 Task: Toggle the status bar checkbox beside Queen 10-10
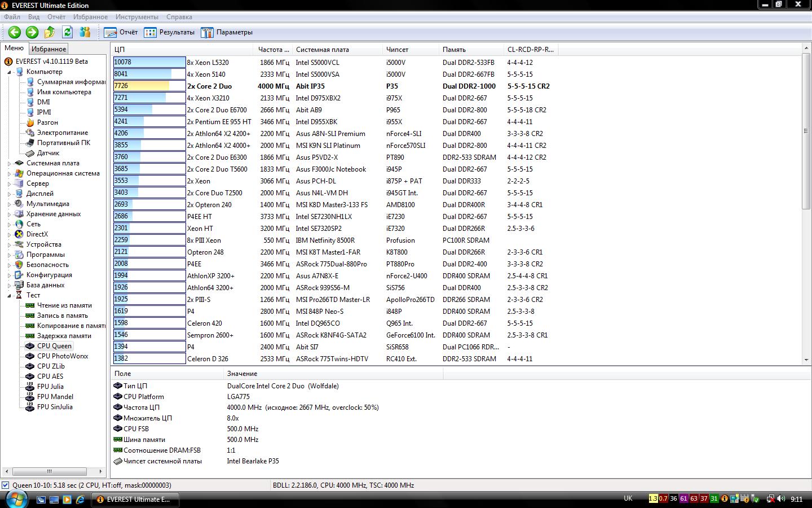(x=5, y=485)
